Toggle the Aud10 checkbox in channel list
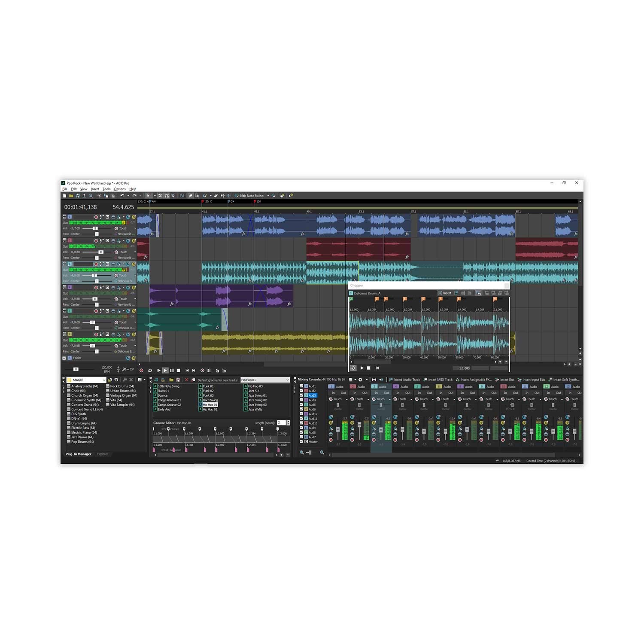The height and width of the screenshot is (644, 644). (301, 423)
